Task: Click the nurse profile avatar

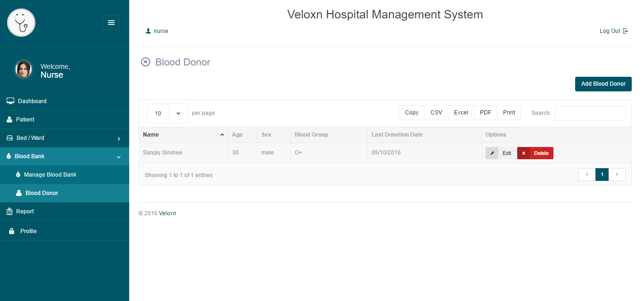Action: pyautogui.click(x=24, y=69)
